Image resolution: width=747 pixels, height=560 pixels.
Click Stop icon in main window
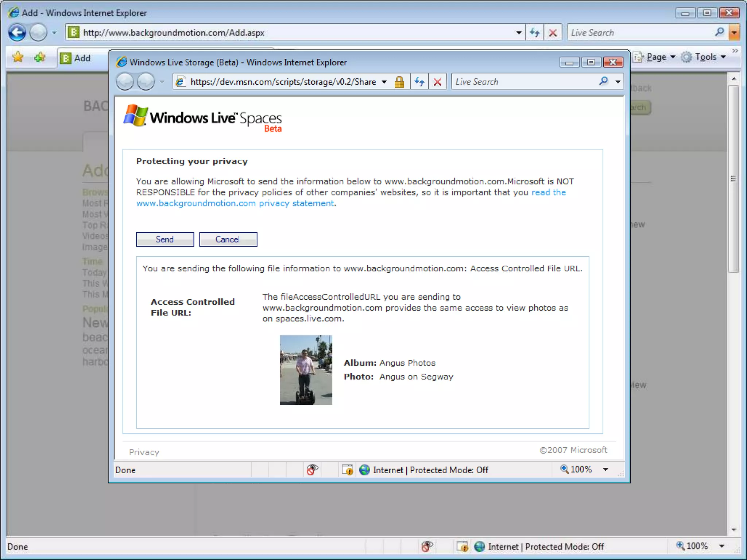553,33
